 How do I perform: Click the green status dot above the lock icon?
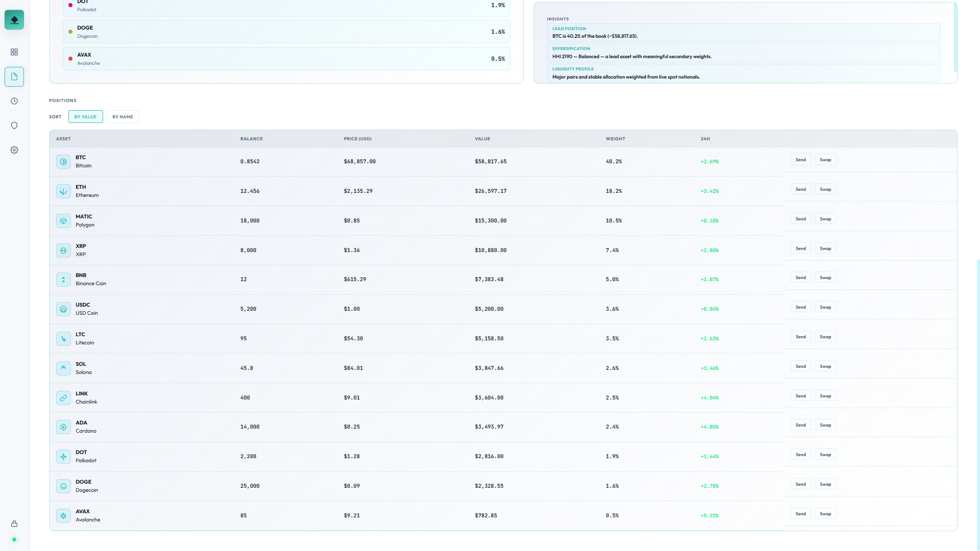coord(14,539)
